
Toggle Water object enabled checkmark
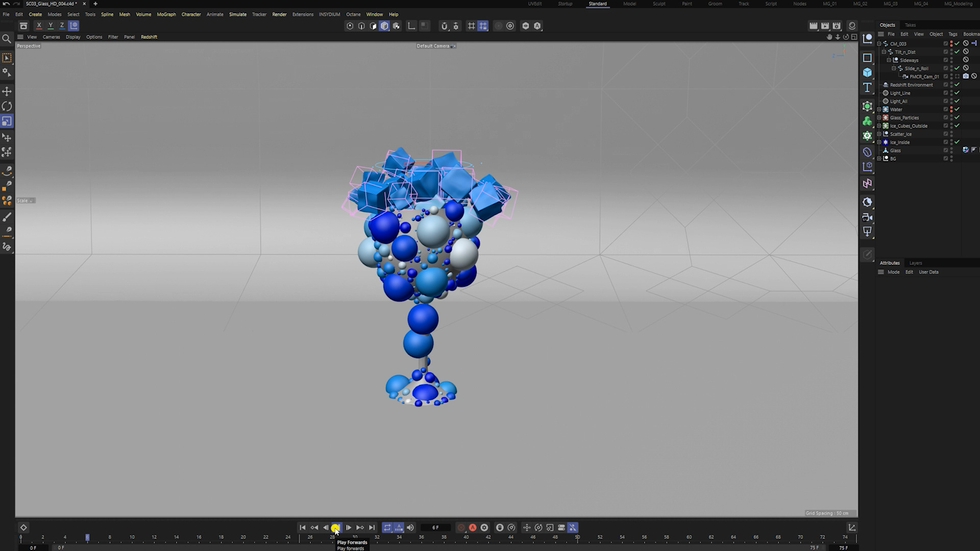(957, 109)
